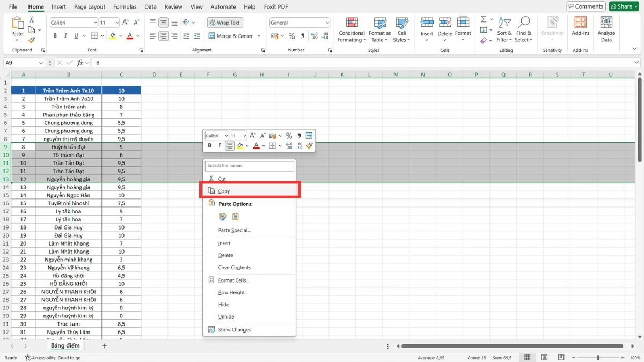The width and height of the screenshot is (644, 362).
Task: Toggle Wrap Text for selected cells
Action: tap(225, 22)
